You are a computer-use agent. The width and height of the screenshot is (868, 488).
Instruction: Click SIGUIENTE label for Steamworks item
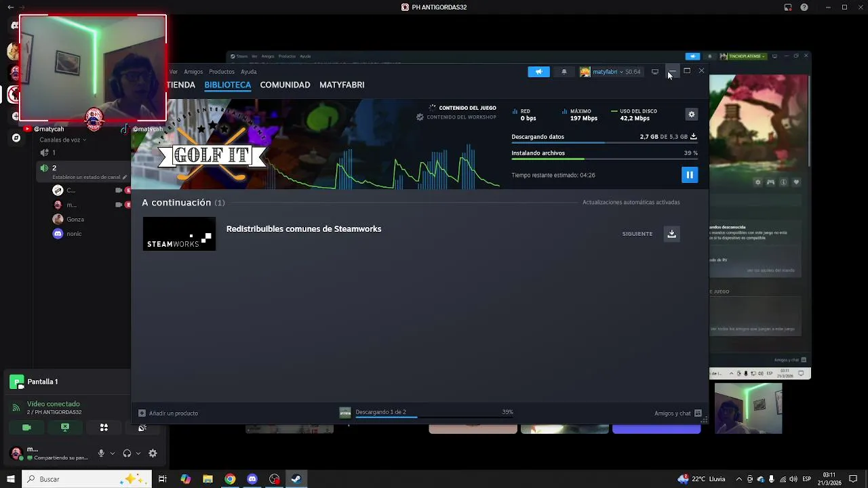click(637, 234)
